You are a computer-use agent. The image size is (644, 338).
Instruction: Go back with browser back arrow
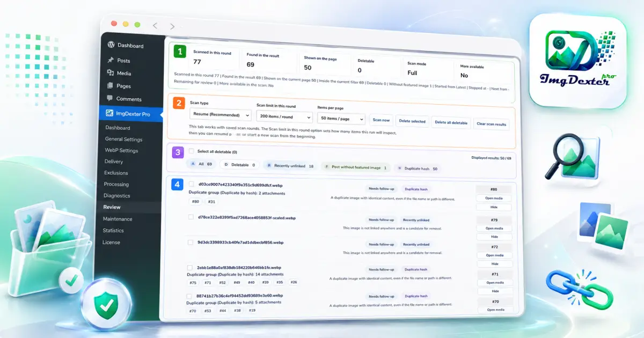[155, 26]
